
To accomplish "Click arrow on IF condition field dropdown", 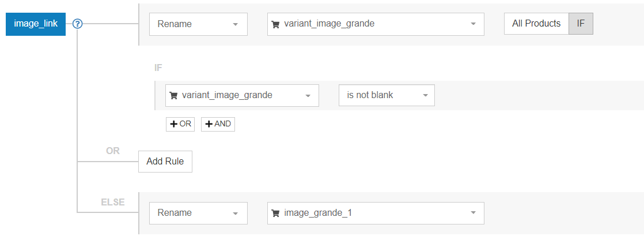I will point(308,95).
